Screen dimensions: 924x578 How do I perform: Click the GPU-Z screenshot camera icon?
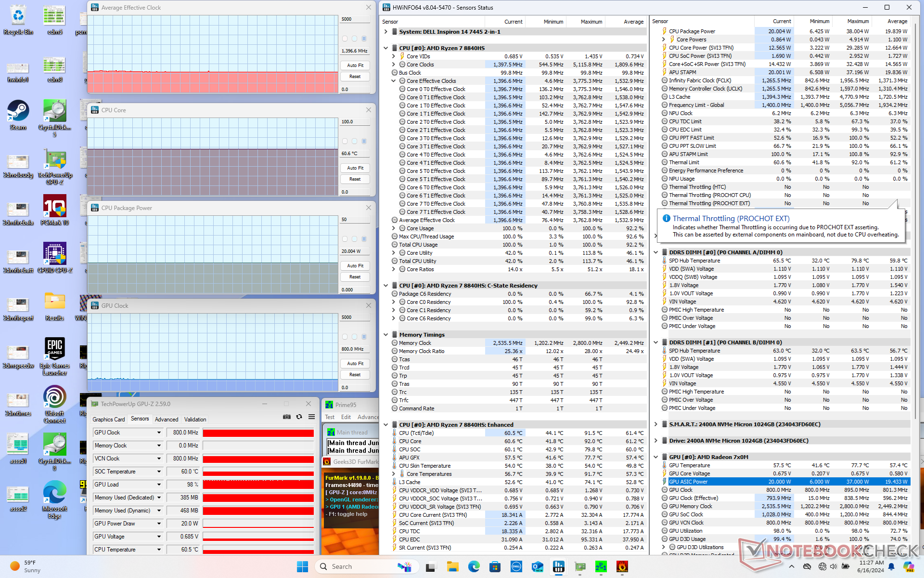pos(287,417)
